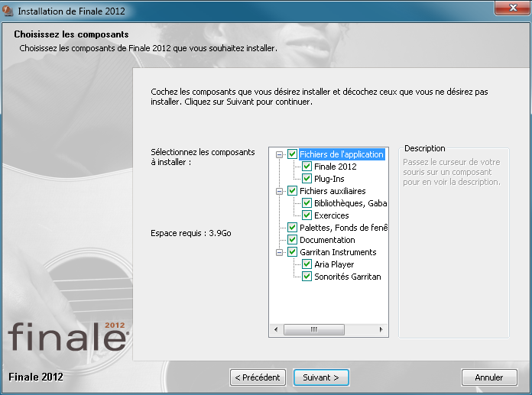This screenshot has height=395, width=532.
Task: Select the Garritan Instruments label in the tree
Action: coord(338,252)
